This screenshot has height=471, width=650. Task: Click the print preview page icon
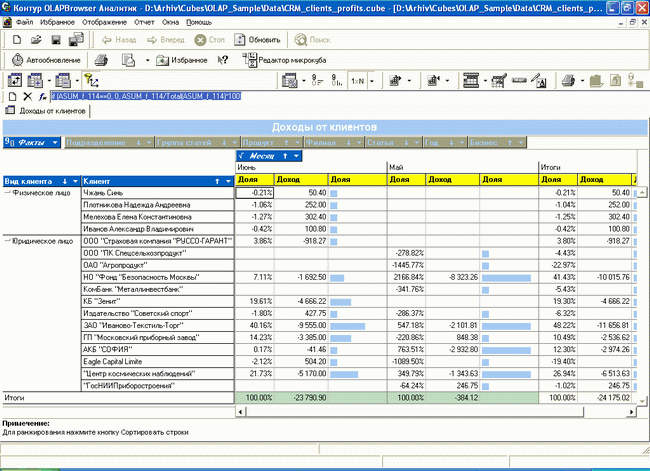129,60
